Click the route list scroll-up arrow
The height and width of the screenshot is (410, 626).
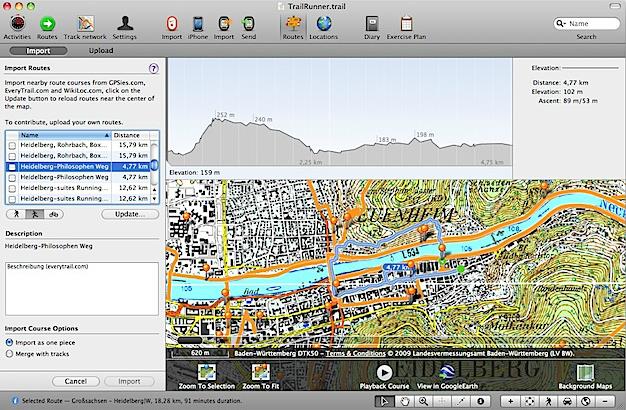coord(155,188)
